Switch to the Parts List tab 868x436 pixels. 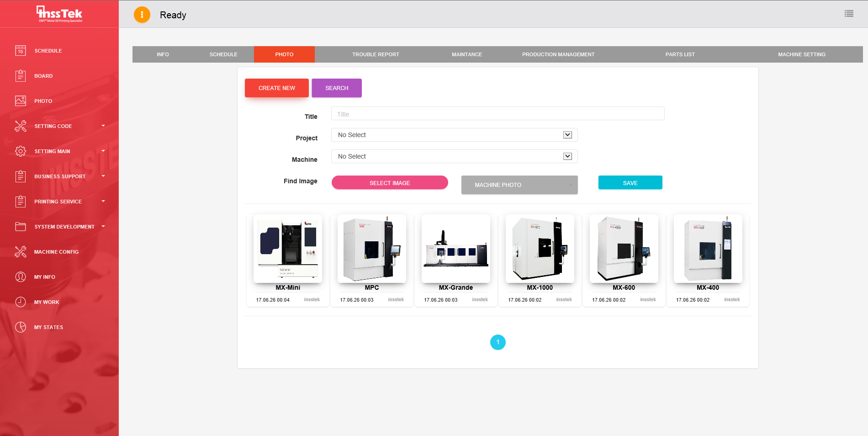click(680, 54)
